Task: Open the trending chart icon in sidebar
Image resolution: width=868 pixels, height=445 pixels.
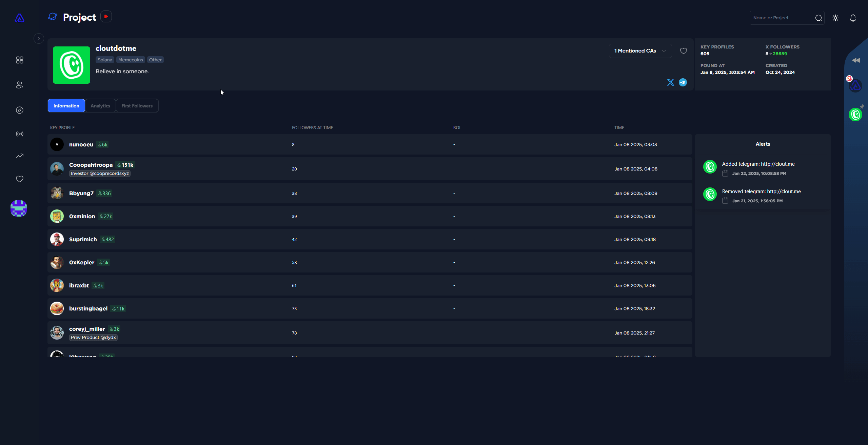Action: [20, 156]
